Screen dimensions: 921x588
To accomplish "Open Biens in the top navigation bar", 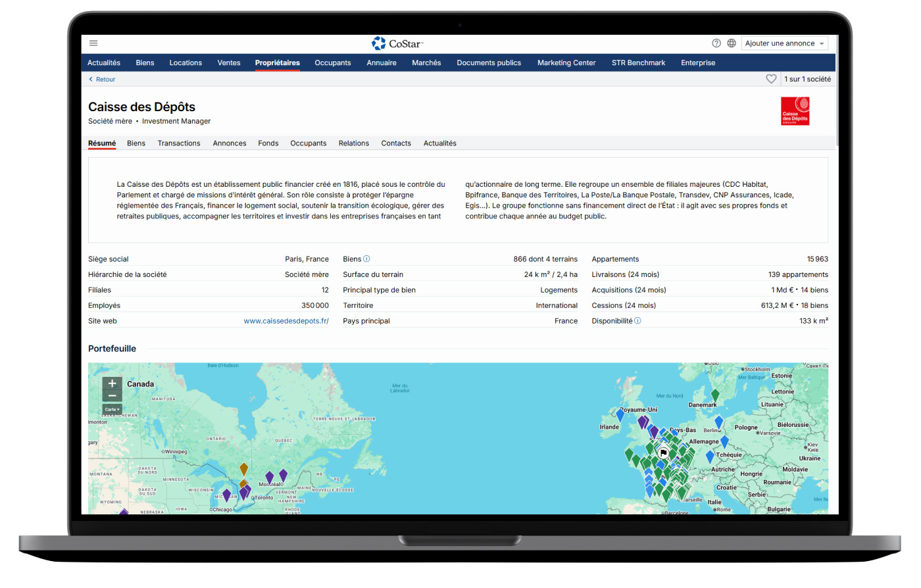I will click(x=145, y=63).
